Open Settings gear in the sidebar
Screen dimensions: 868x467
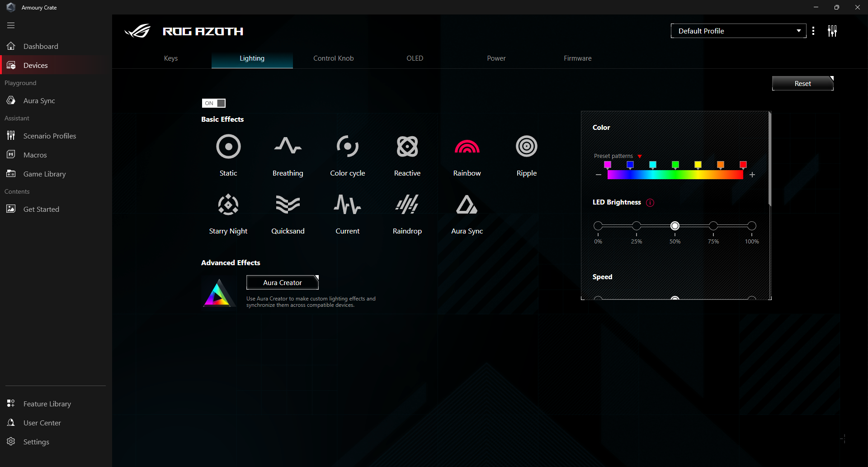(11, 442)
